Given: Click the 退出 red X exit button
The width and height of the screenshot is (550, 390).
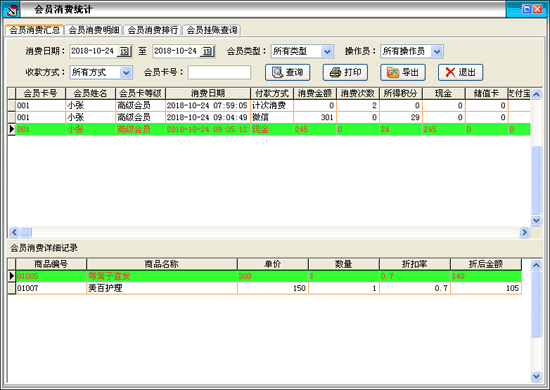Looking at the screenshot, I should (461, 72).
